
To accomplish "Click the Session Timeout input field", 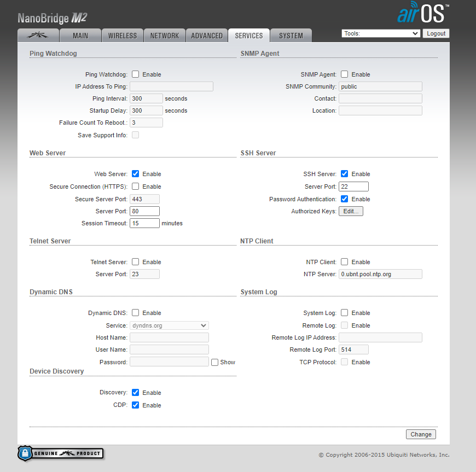I will tap(144, 223).
